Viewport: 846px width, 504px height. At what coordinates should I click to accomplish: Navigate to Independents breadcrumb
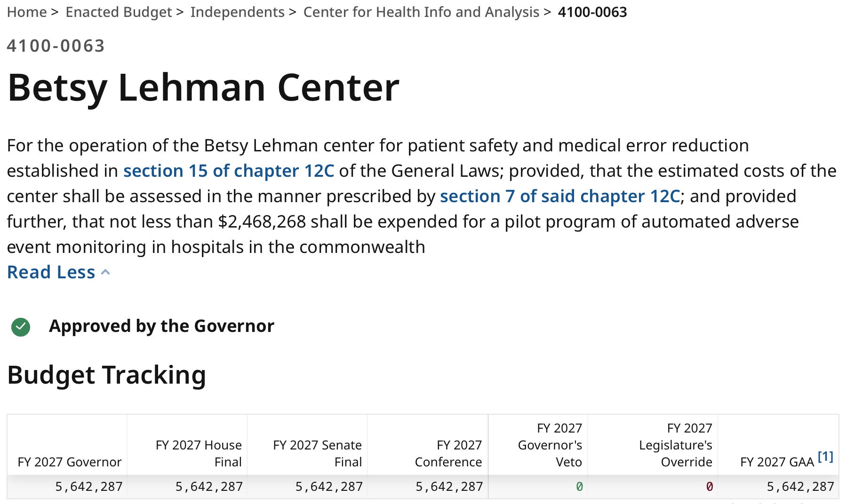pyautogui.click(x=238, y=12)
